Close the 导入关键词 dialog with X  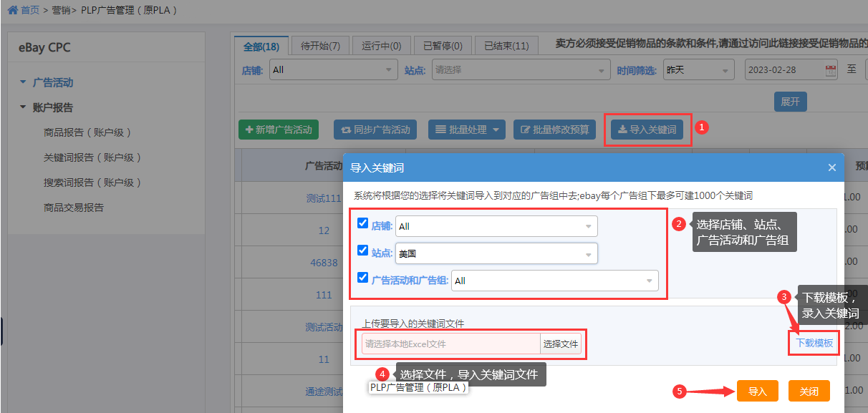coord(831,167)
